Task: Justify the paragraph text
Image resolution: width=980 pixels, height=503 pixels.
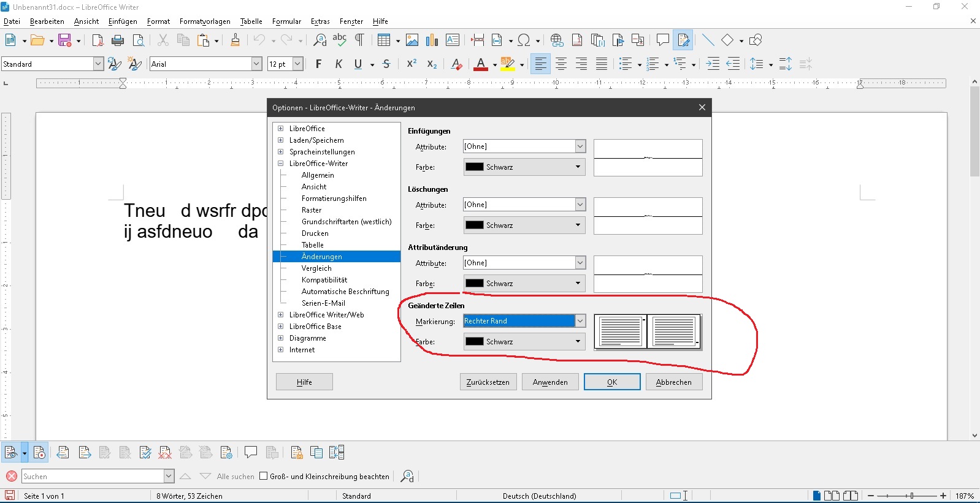Action: coord(602,64)
